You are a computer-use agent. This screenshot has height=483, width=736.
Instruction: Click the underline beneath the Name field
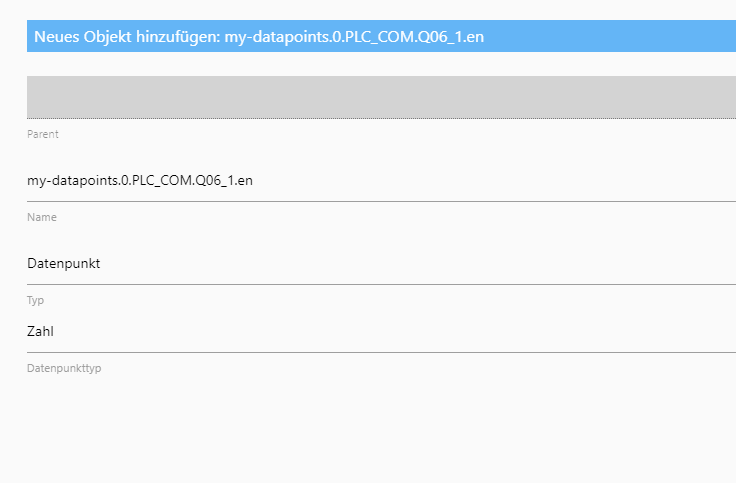381,284
